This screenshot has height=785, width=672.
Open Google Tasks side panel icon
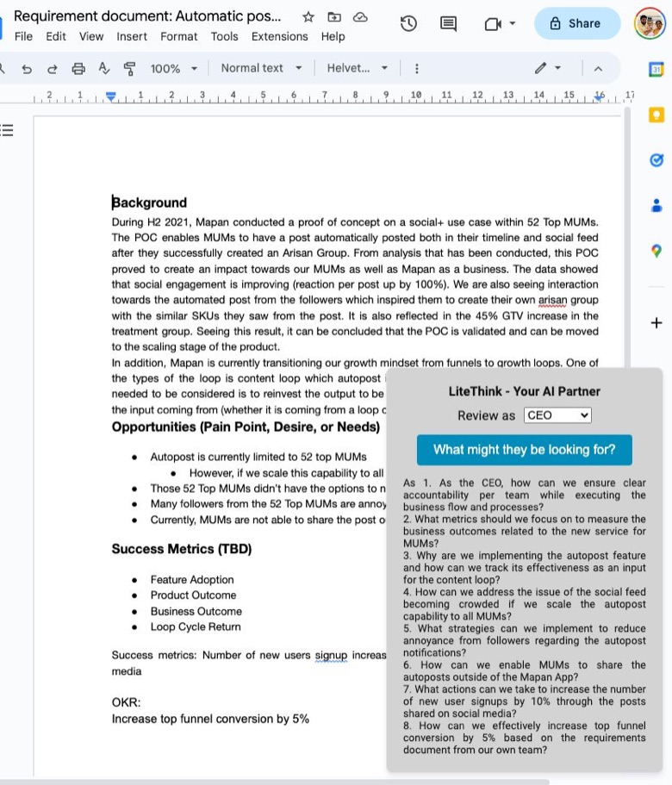(x=656, y=159)
